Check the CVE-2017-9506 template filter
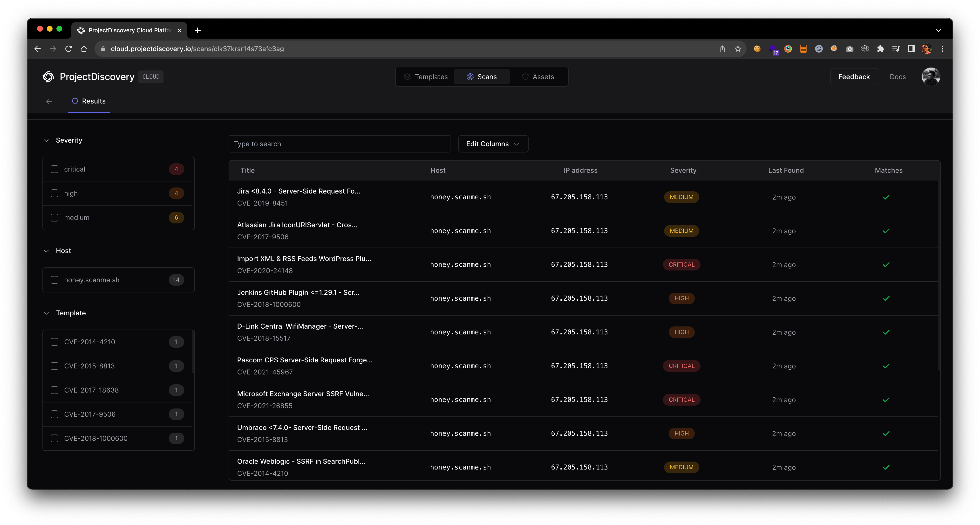 [54, 414]
